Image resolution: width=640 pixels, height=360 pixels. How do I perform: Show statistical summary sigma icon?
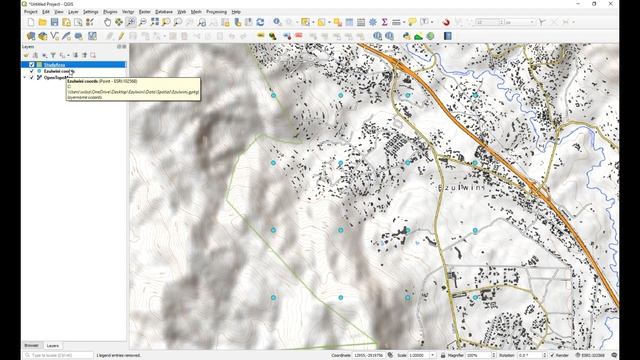384,22
